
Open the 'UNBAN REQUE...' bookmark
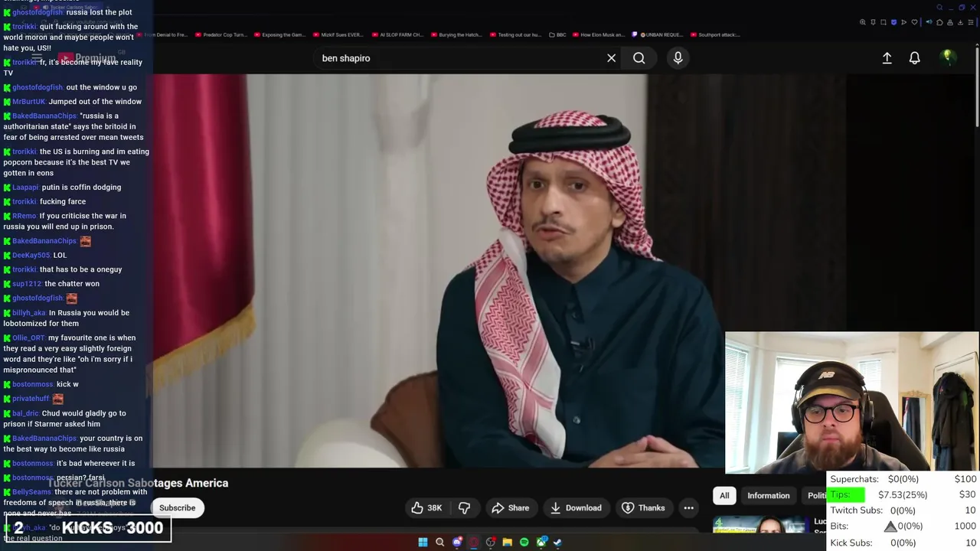657,34
